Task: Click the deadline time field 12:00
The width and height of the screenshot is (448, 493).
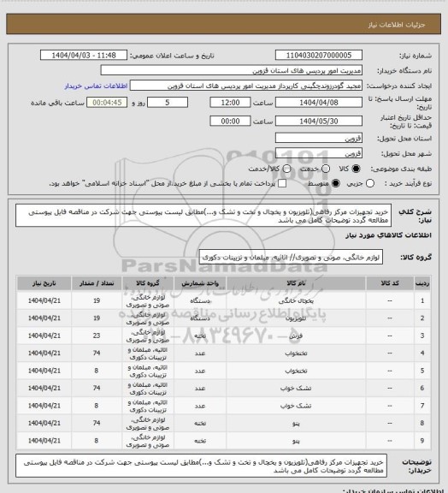Action: (x=230, y=103)
